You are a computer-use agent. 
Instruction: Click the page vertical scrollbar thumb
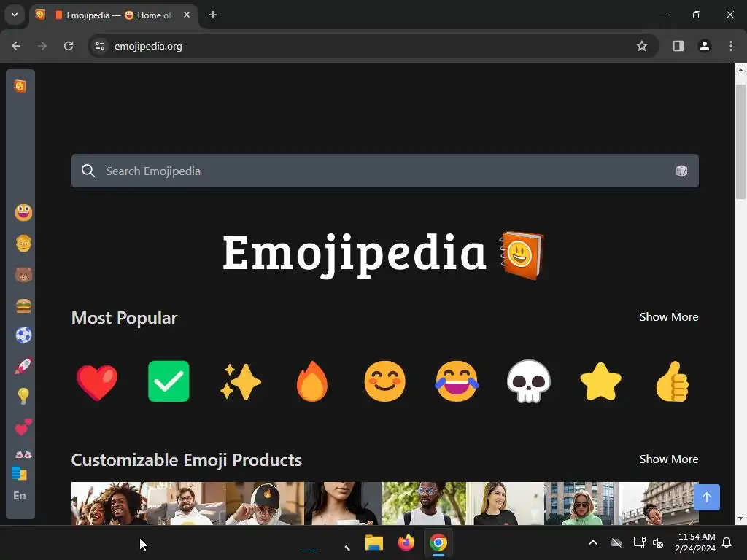pyautogui.click(x=740, y=142)
